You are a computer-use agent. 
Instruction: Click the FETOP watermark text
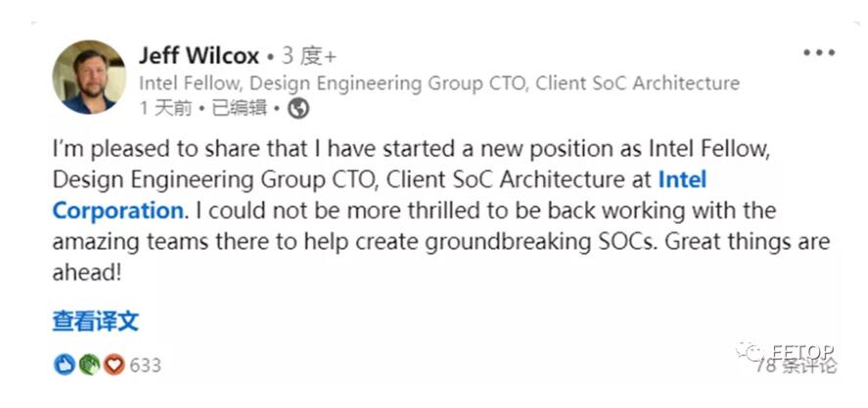coord(802,349)
